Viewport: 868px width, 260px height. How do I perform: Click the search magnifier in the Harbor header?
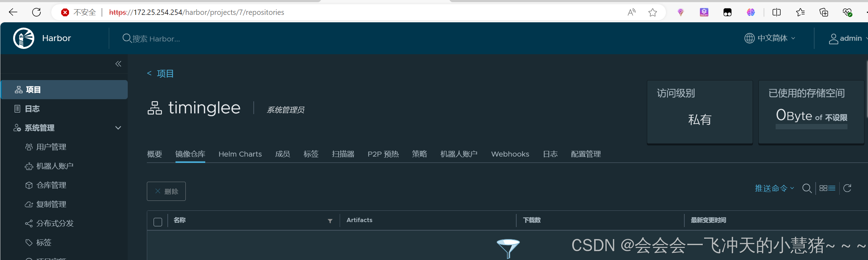[x=127, y=38]
